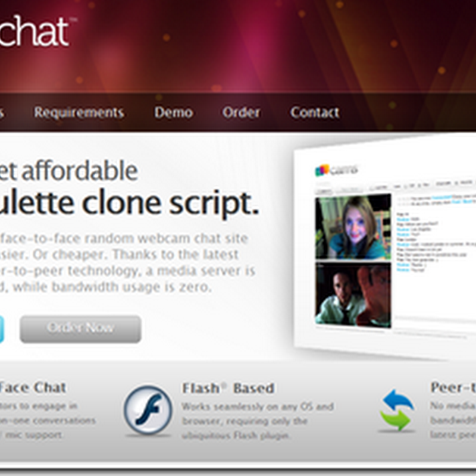Click the preview window toolbar strip
This screenshot has height=476, width=476.
coord(394,188)
